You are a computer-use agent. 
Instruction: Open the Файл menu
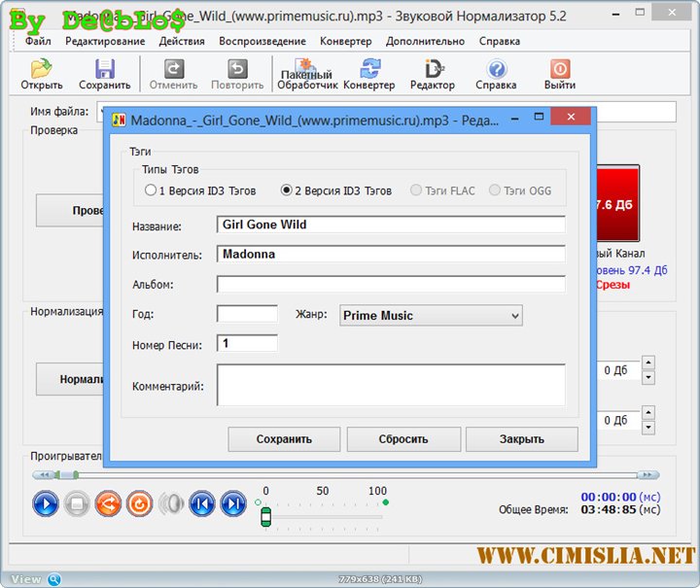coord(39,42)
